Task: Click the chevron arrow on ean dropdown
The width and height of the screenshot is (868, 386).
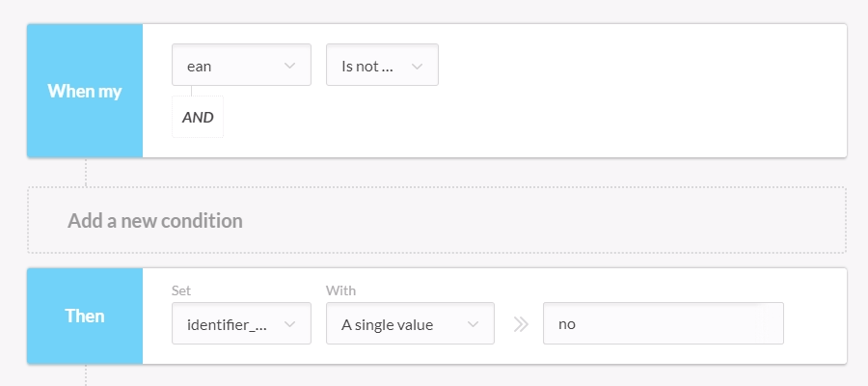Action: (x=289, y=66)
